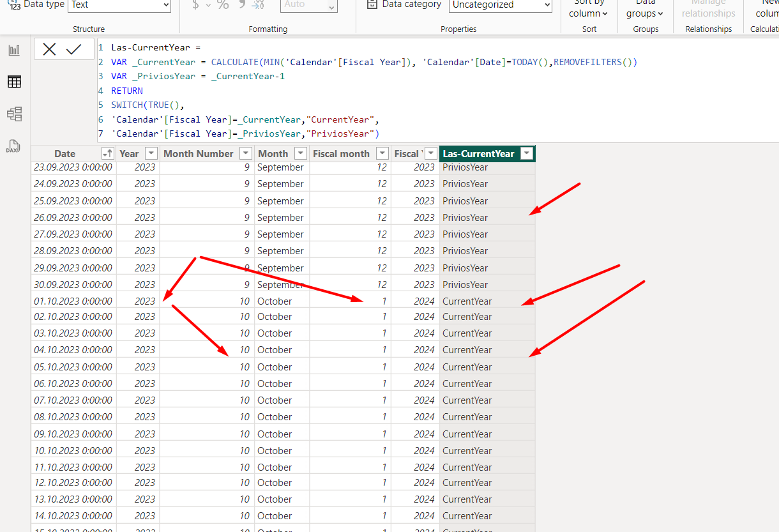Click the Date column sort button
Screen dimensions: 779x532
pos(107,154)
